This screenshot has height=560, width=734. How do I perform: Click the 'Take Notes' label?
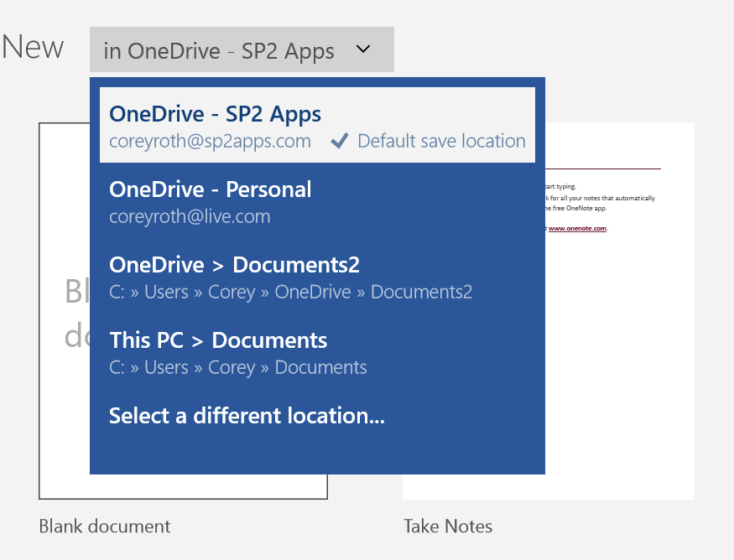(448, 526)
